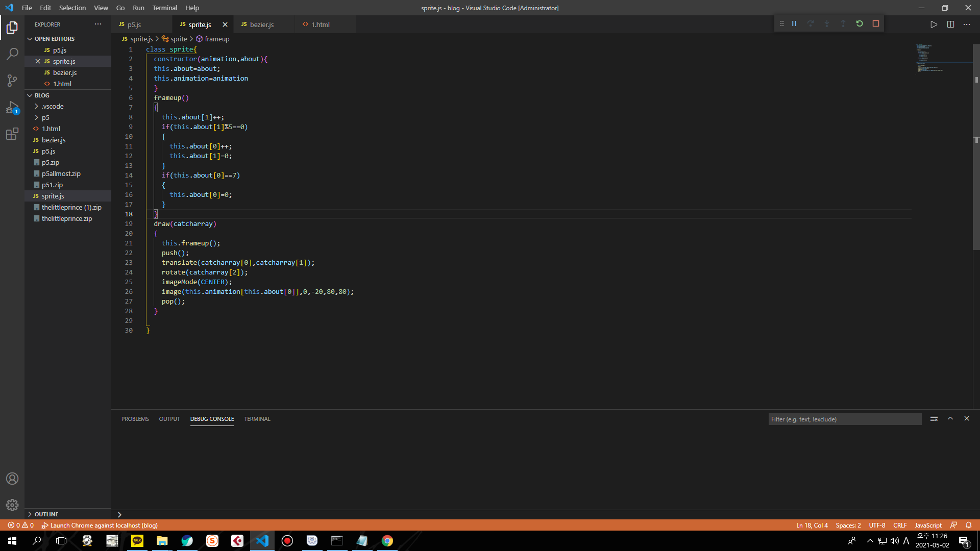
Task: Switch to the bezier.js editor tab
Action: click(261, 24)
